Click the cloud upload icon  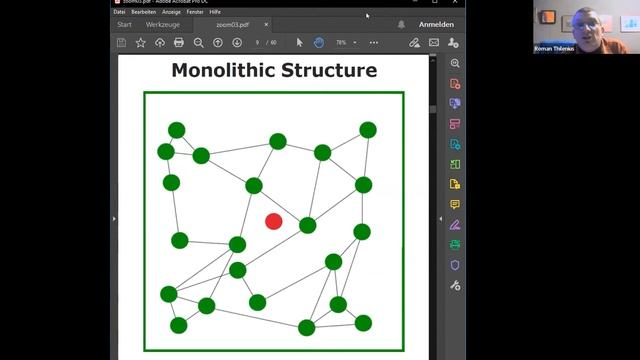(x=160, y=42)
